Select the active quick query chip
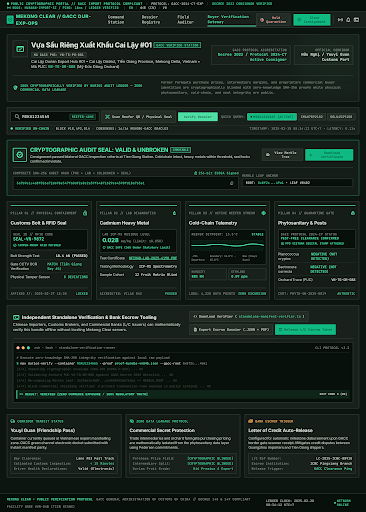This screenshot has height=512, width=366. tap(271, 117)
